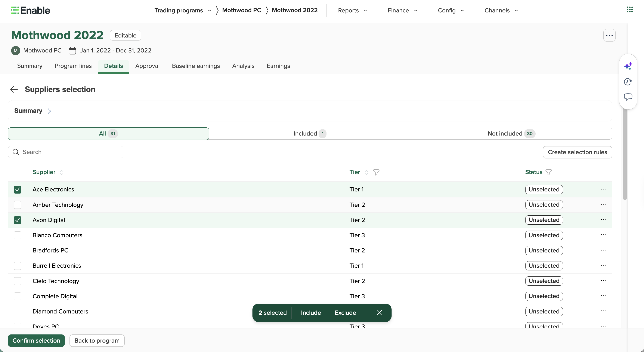
Task: Open the comments speech bubble
Action: [628, 97]
